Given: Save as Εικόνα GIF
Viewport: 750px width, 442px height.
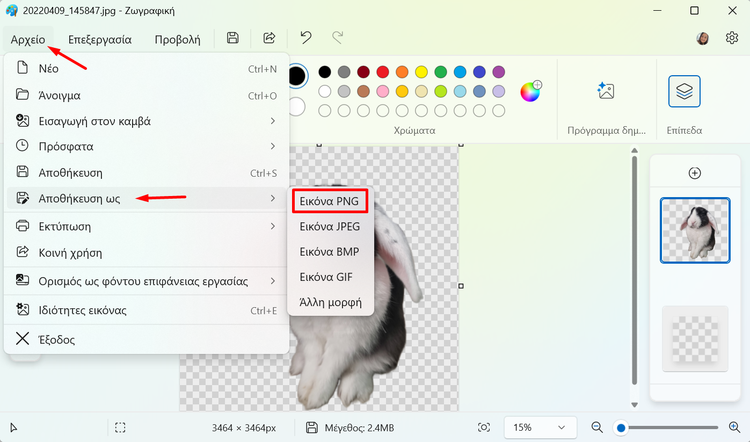Looking at the screenshot, I should (330, 277).
